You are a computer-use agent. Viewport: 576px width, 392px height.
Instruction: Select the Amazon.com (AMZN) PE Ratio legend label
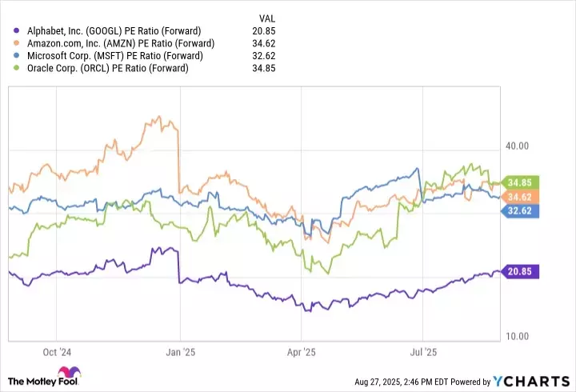111,43
